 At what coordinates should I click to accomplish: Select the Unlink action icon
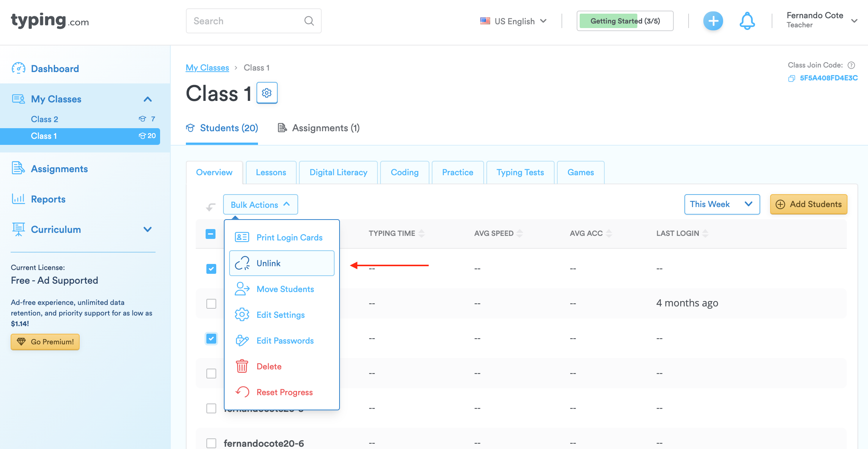[x=242, y=263]
